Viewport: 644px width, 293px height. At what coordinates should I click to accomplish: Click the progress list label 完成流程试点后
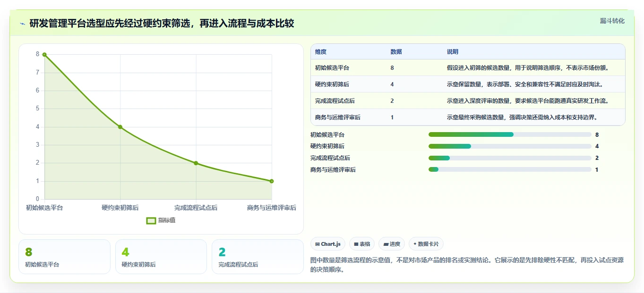tap(330, 158)
